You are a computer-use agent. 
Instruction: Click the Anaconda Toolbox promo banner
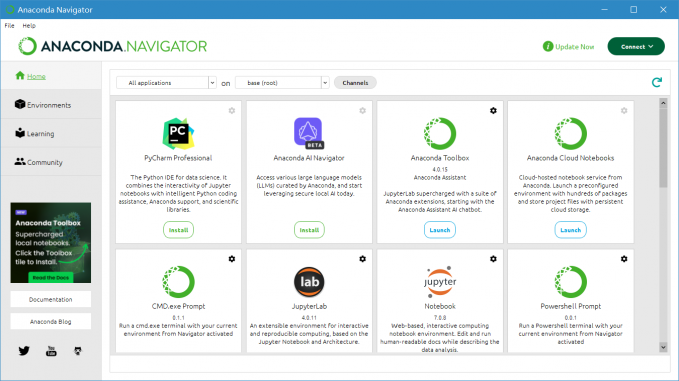pos(51,242)
